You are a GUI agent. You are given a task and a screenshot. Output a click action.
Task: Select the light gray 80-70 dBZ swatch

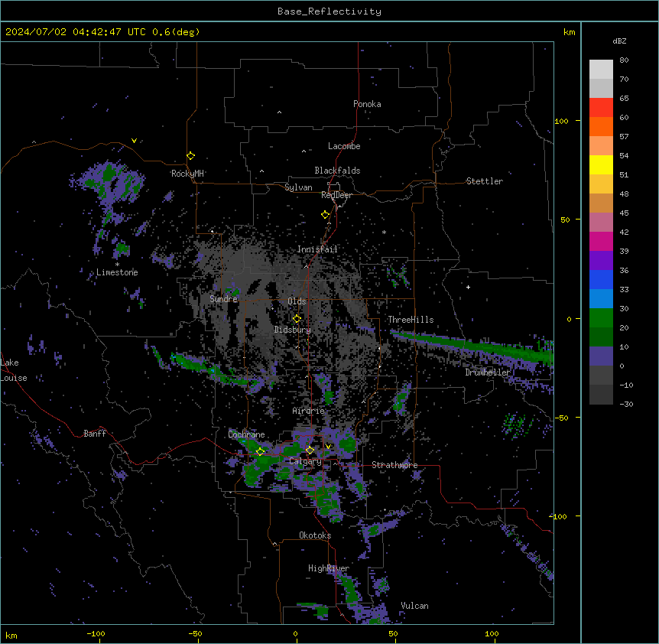tap(601, 70)
